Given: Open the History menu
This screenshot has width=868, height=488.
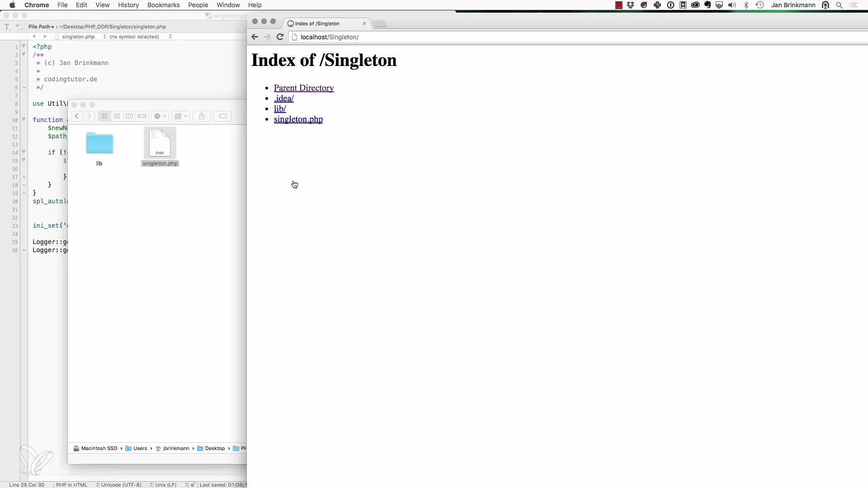Looking at the screenshot, I should coord(128,5).
